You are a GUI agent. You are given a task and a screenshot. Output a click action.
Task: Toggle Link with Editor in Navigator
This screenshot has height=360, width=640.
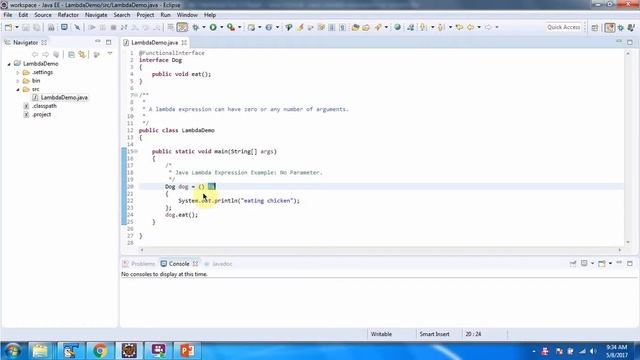82,54
